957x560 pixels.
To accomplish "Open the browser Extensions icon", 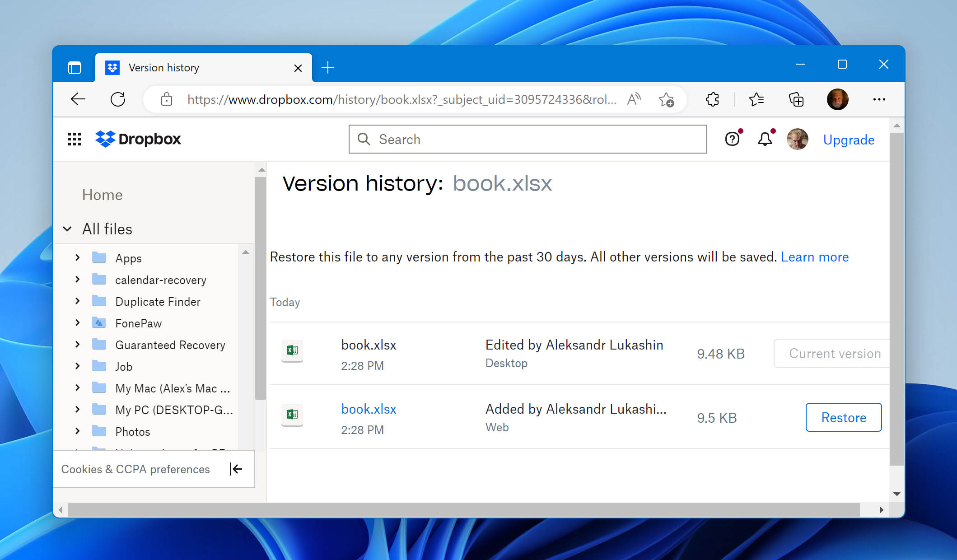I will click(712, 99).
